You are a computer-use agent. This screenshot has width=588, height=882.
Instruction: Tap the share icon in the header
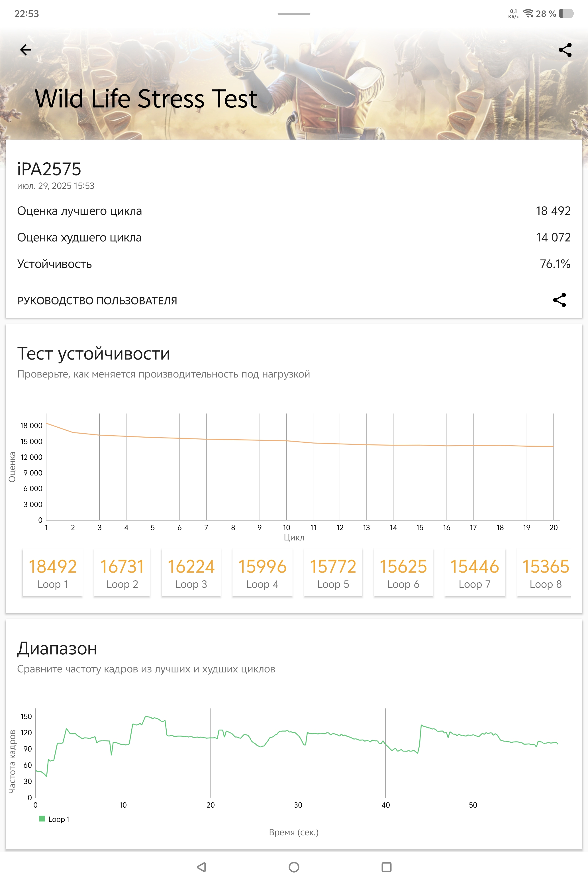click(x=565, y=50)
